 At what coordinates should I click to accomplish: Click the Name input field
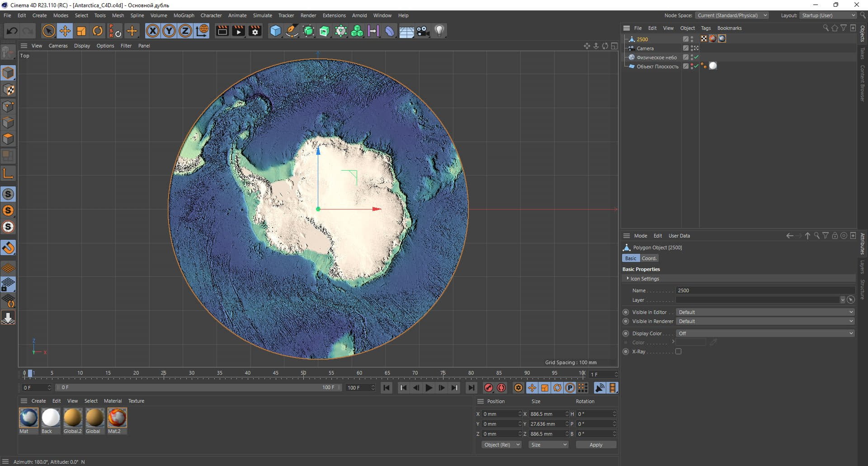765,290
